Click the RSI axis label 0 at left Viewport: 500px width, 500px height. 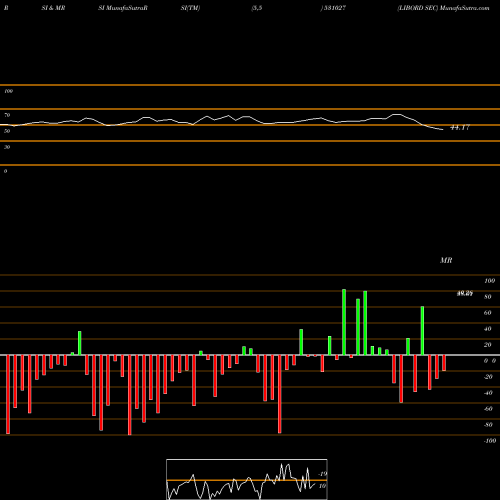[x=5, y=171]
